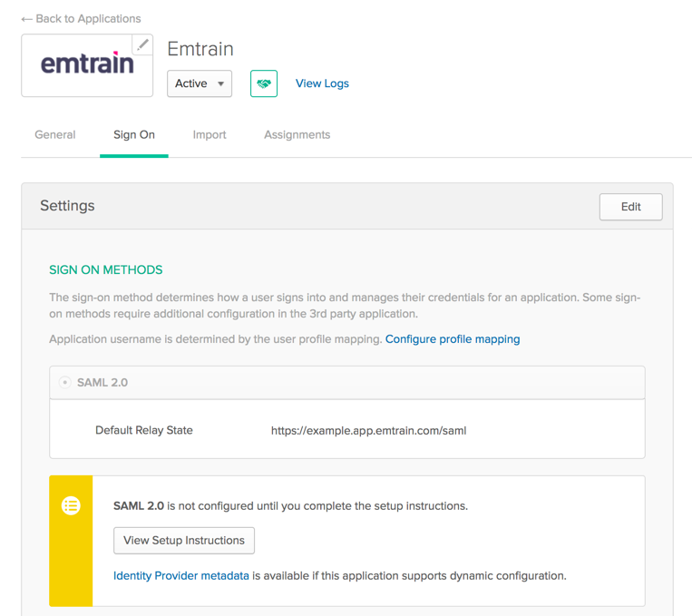Select the SAML 2.0 radio button
Screen dimensions: 692x616
[65, 383]
